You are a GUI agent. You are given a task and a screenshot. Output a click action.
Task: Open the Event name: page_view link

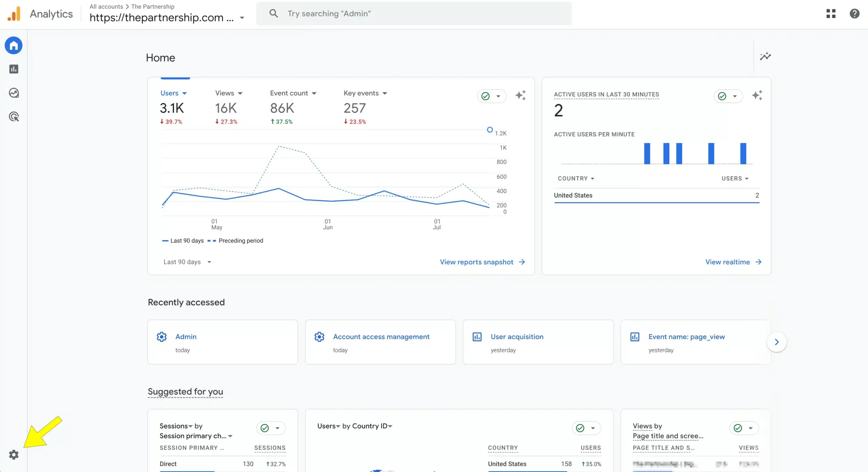coord(687,337)
